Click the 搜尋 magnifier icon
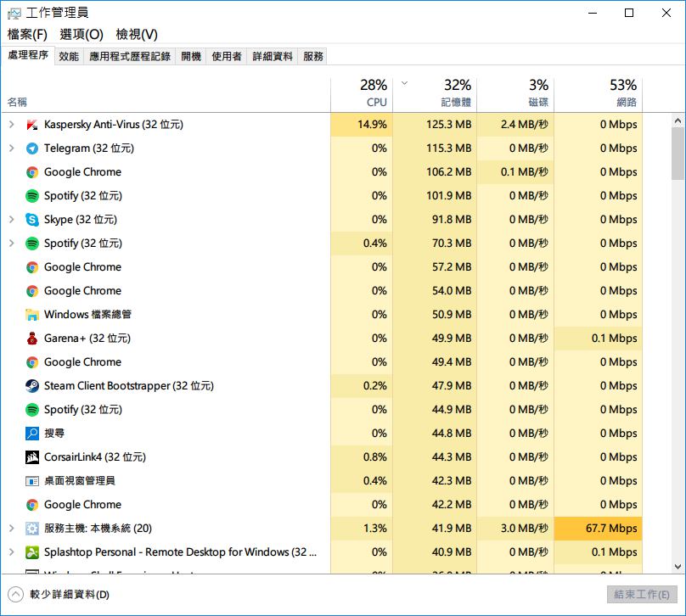Screen dimensions: 686x616 32,434
